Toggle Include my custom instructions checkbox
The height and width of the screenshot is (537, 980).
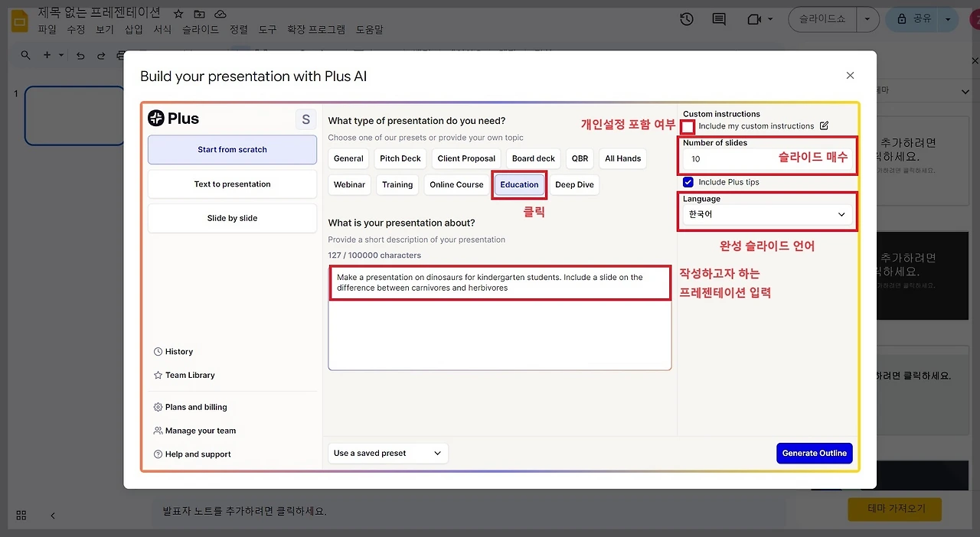click(688, 126)
